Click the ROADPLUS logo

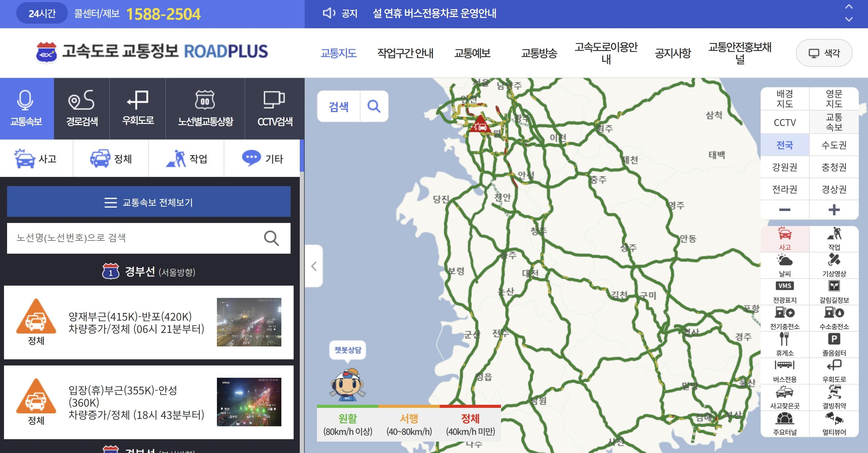tap(152, 52)
